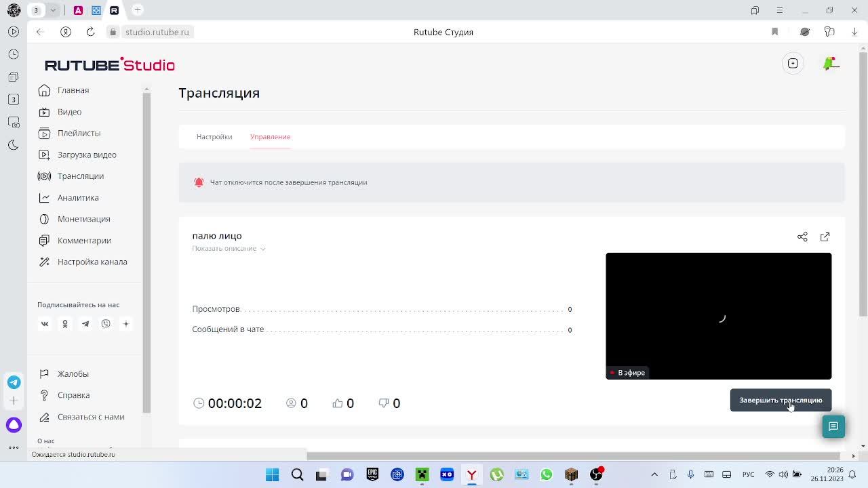Click the planet icon in the address bar
This screenshot has width=868, height=488.
click(805, 32)
